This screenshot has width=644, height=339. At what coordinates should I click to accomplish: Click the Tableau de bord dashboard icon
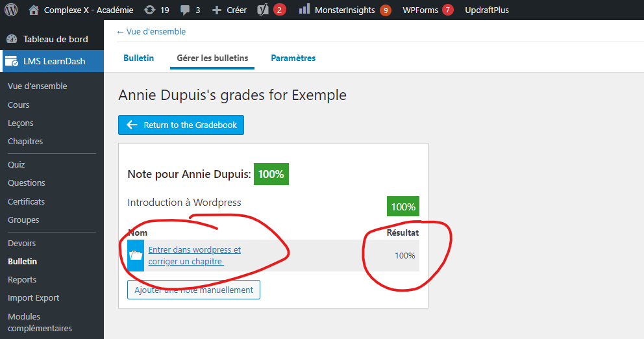[12, 39]
